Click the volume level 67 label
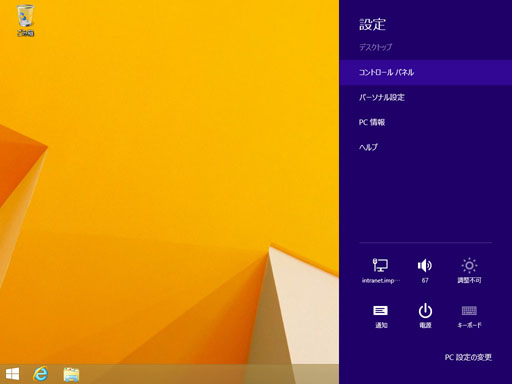 [x=425, y=281]
